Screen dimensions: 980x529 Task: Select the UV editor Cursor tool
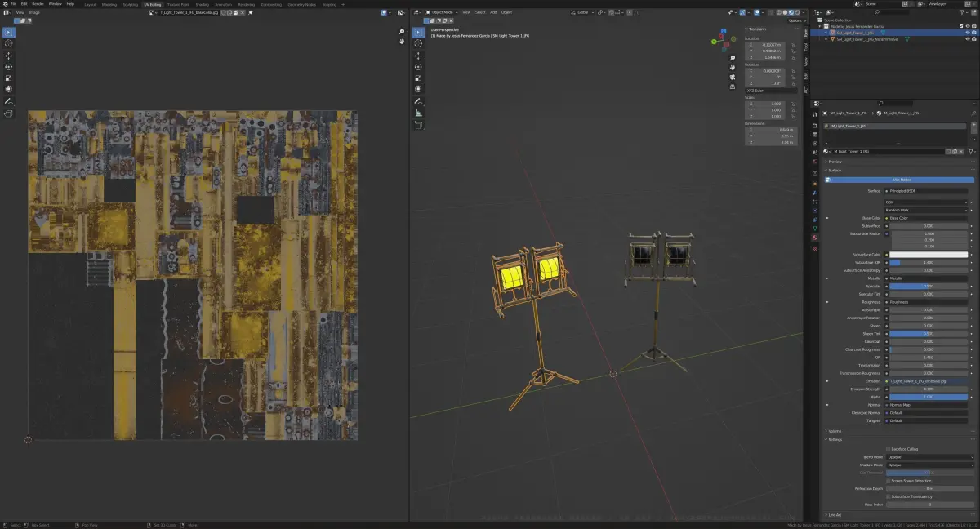point(8,44)
